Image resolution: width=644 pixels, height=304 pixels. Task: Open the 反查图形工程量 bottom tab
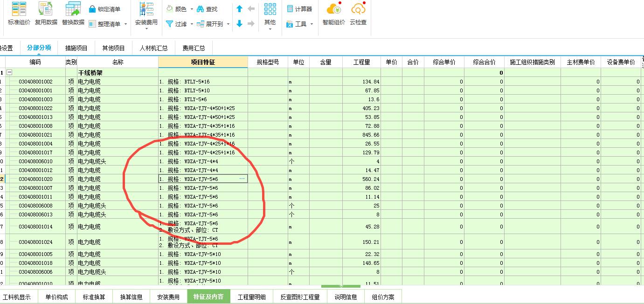[x=300, y=297]
